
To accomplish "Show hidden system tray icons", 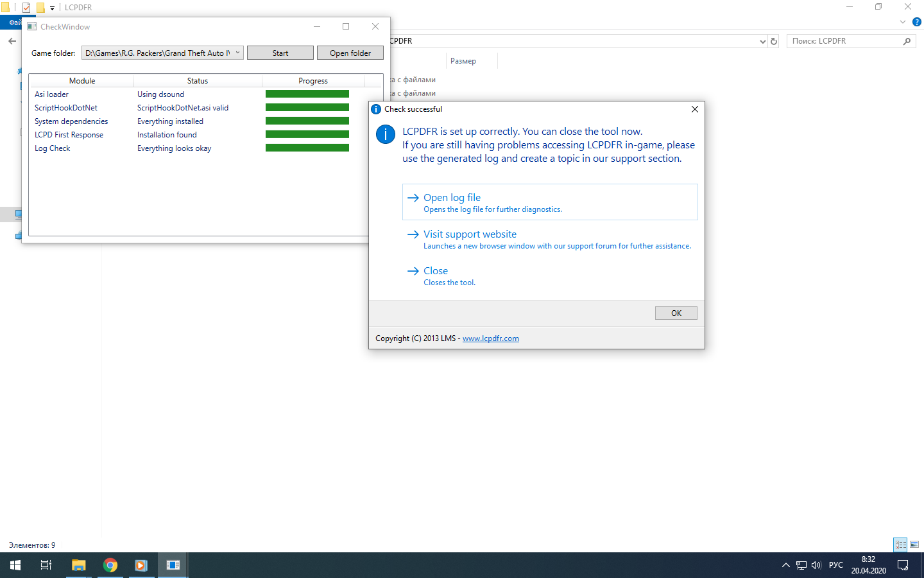I will pos(786,565).
